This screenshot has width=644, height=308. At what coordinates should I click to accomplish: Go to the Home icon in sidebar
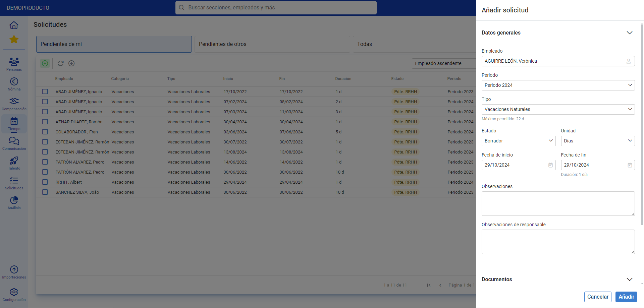click(14, 25)
